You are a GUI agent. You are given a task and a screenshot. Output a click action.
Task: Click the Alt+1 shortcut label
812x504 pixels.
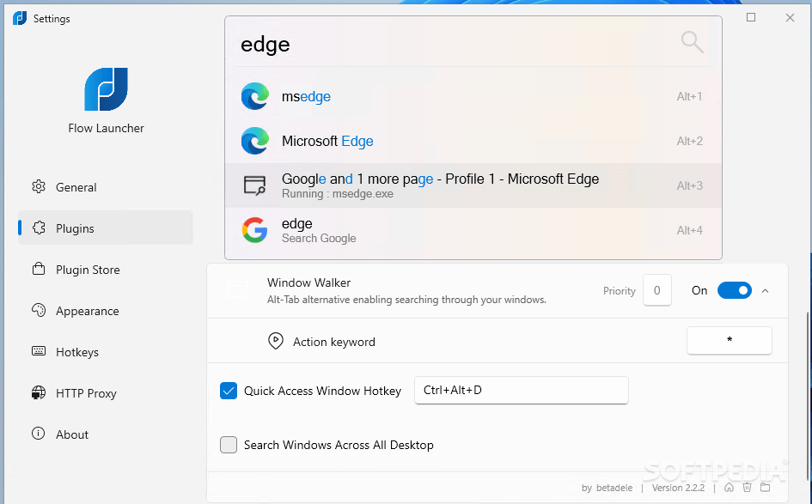click(x=689, y=96)
